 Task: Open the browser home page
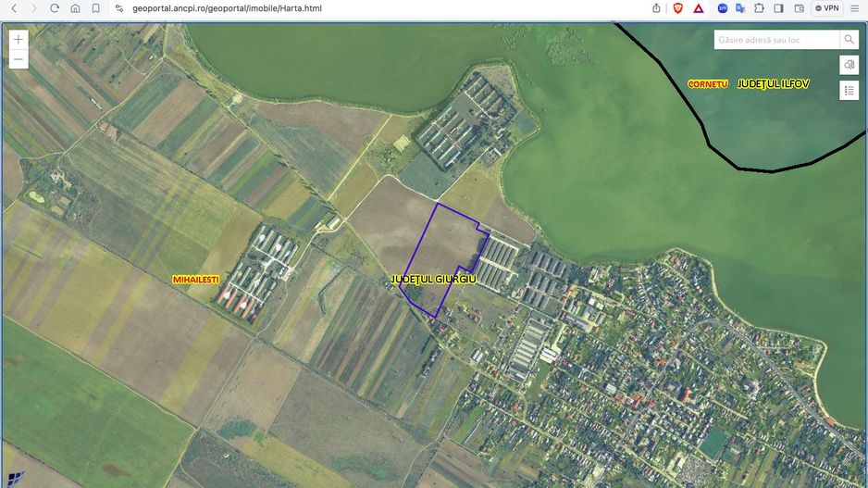point(75,8)
